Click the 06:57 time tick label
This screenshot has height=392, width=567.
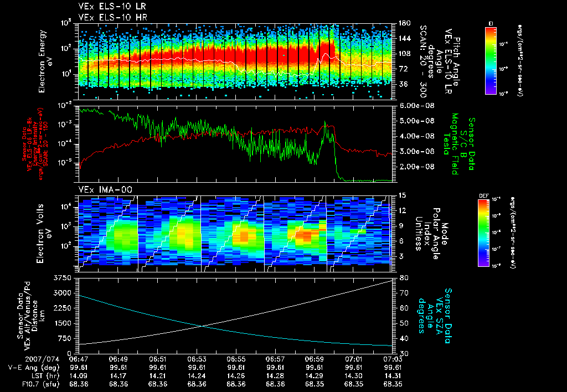(275, 359)
